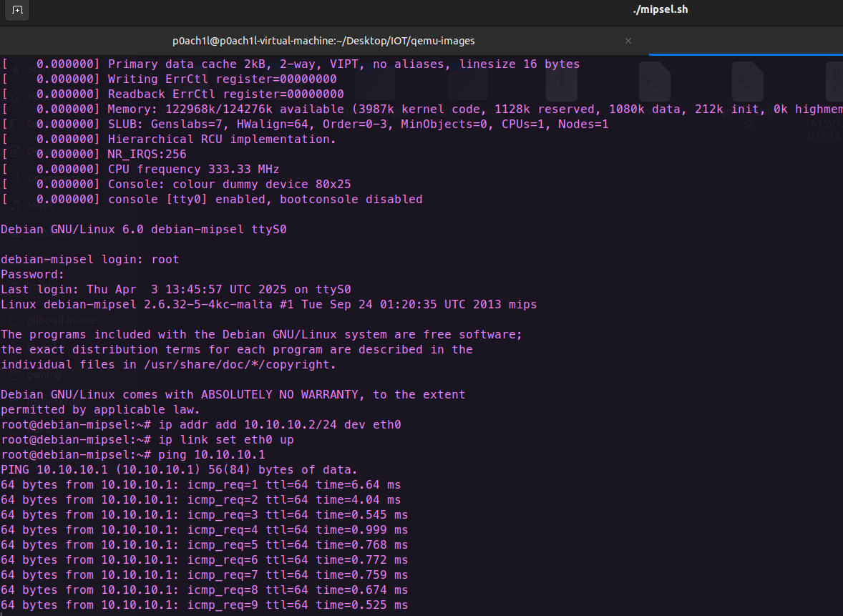The width and height of the screenshot is (843, 616).
Task: Open a new terminal tab with the plus icon
Action: [x=17, y=10]
